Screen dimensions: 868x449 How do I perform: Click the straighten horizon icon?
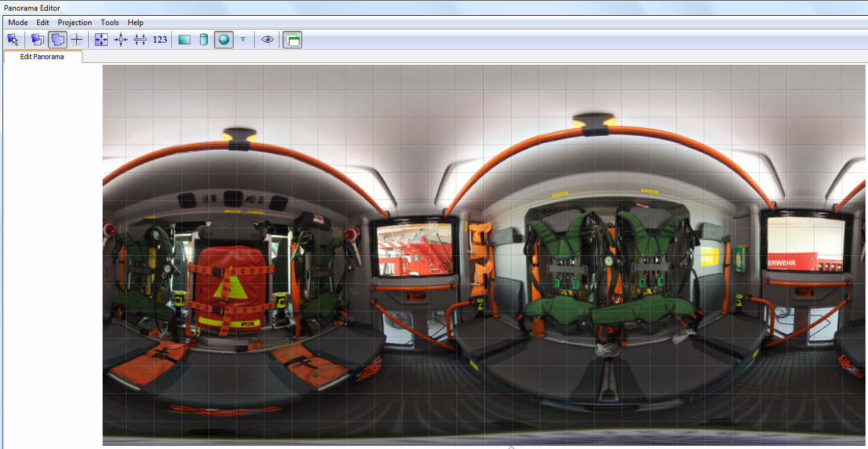tap(140, 40)
